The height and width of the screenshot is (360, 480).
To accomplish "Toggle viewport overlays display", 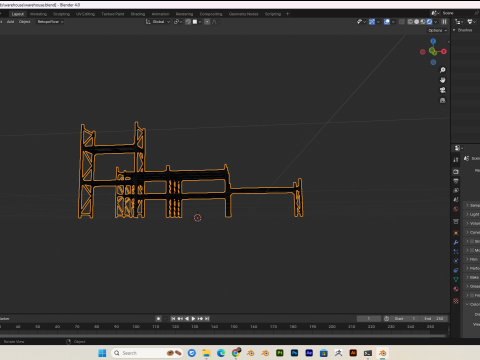I will (x=387, y=22).
